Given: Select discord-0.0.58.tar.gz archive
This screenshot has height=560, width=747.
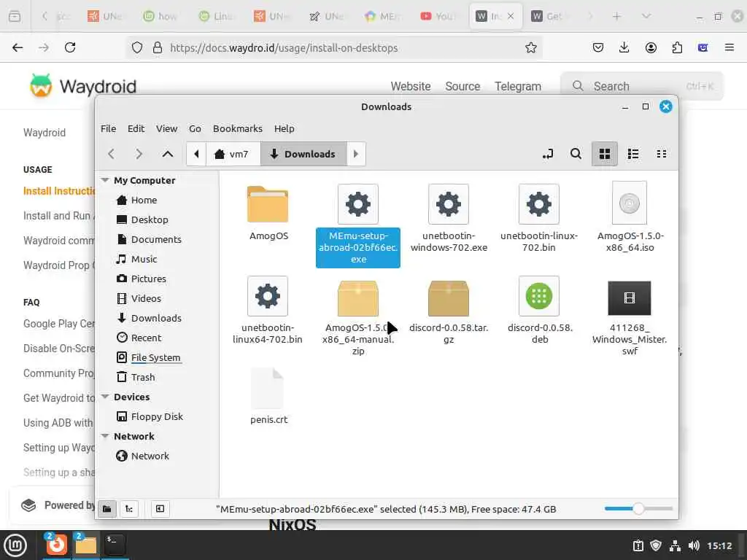Looking at the screenshot, I should (449, 312).
